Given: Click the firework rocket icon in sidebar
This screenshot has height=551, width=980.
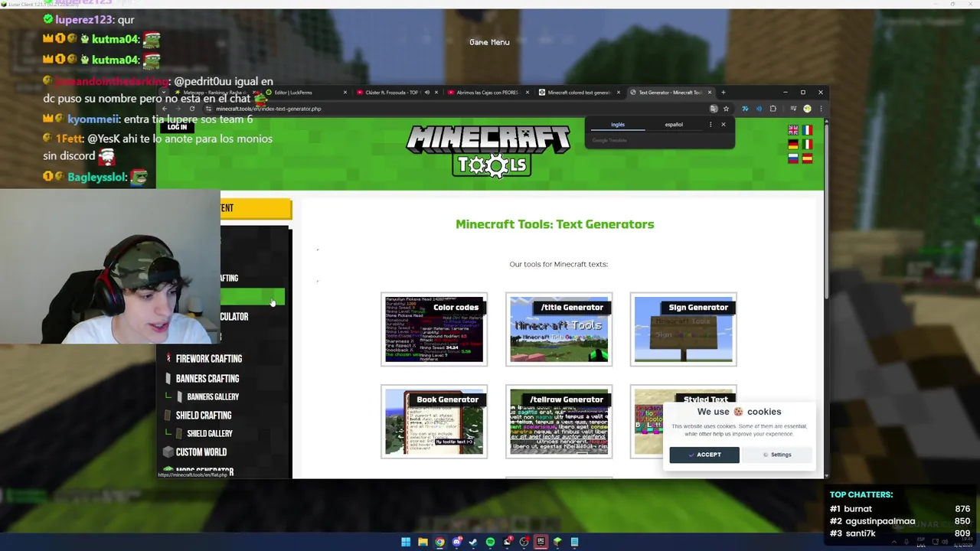Looking at the screenshot, I should (168, 358).
